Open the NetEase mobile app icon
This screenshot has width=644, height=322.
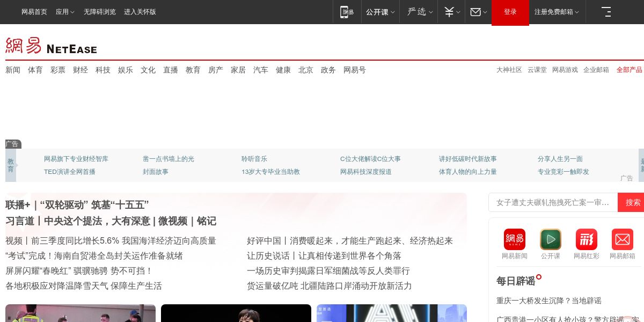[x=347, y=12]
